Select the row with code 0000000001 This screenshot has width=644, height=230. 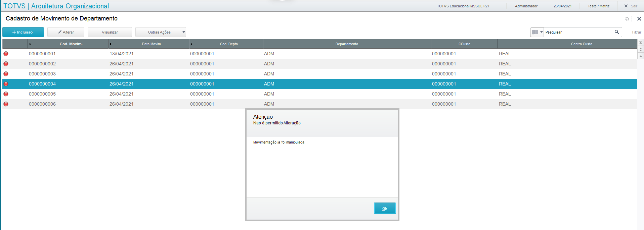pos(320,54)
